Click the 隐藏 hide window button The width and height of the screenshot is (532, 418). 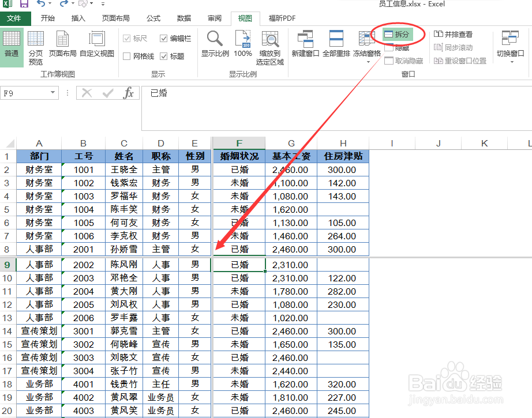tap(398, 48)
